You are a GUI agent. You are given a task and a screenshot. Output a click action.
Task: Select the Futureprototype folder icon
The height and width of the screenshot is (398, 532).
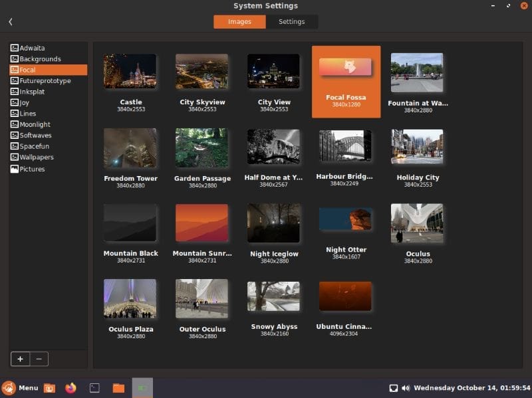pos(14,80)
